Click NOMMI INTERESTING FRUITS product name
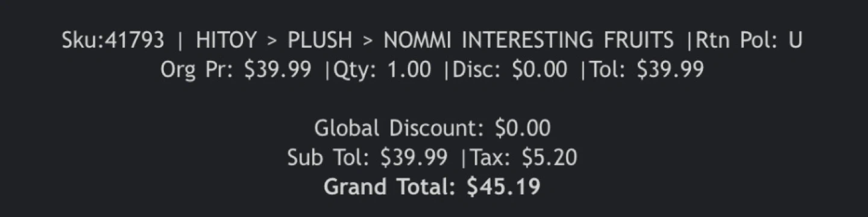The image size is (868, 217). (529, 41)
